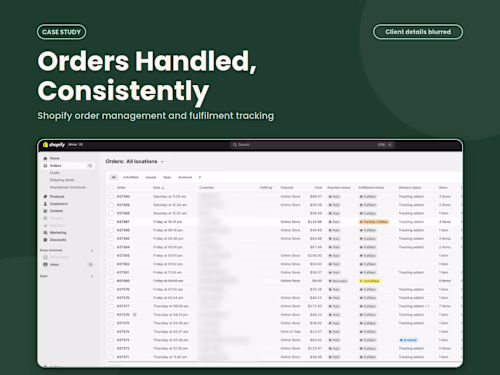The width and height of the screenshot is (500, 375).
Task: Click the 4 items cell
Action: click(445, 222)
